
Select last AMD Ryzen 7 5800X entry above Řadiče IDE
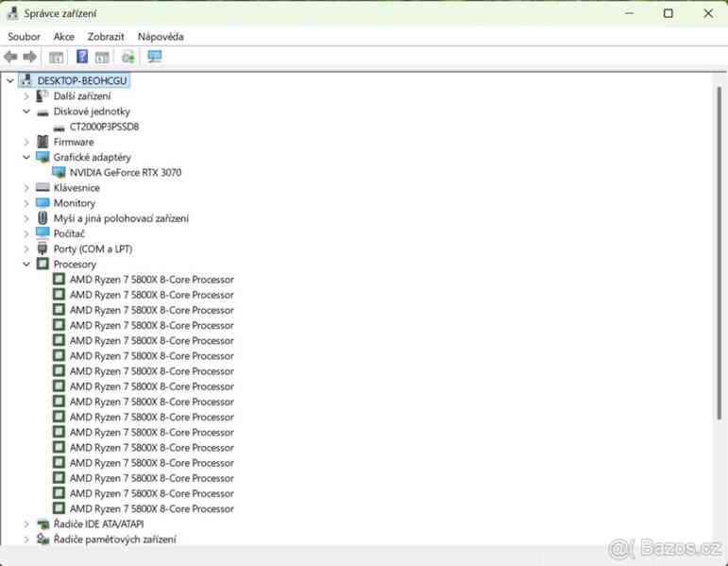point(152,508)
